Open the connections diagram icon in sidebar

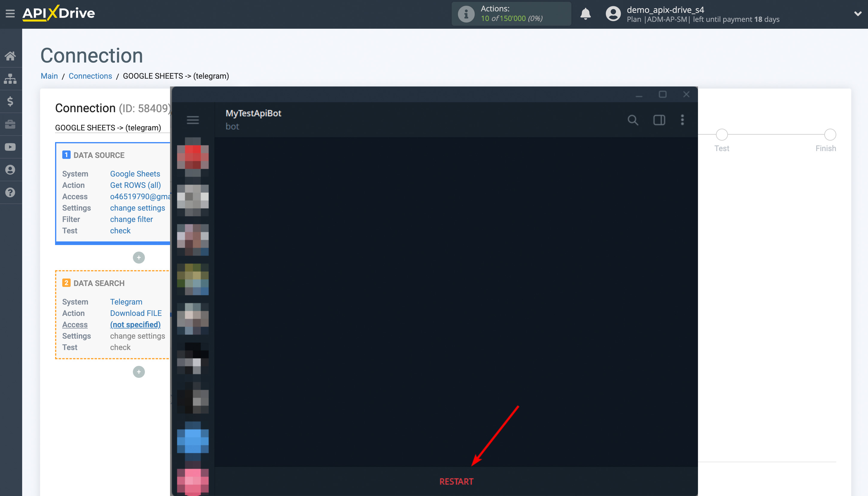[10, 79]
